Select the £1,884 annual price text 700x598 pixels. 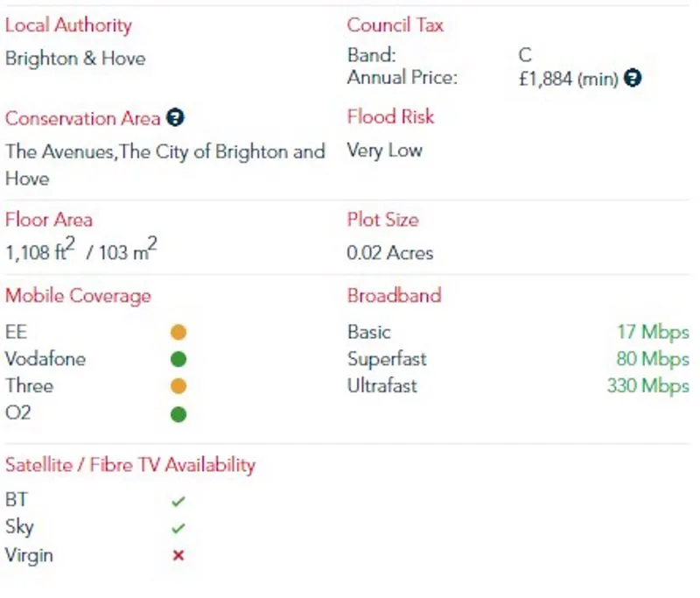[x=568, y=79]
